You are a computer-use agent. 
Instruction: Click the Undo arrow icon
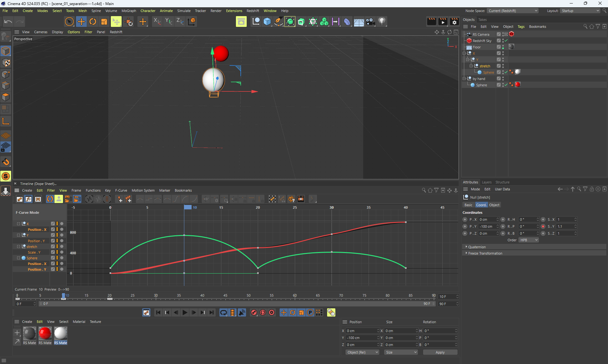click(8, 22)
